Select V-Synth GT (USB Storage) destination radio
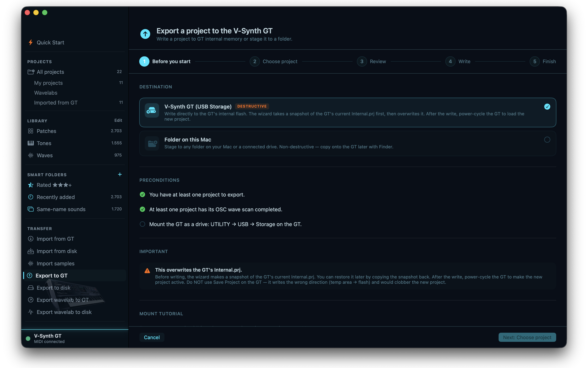 point(547,107)
